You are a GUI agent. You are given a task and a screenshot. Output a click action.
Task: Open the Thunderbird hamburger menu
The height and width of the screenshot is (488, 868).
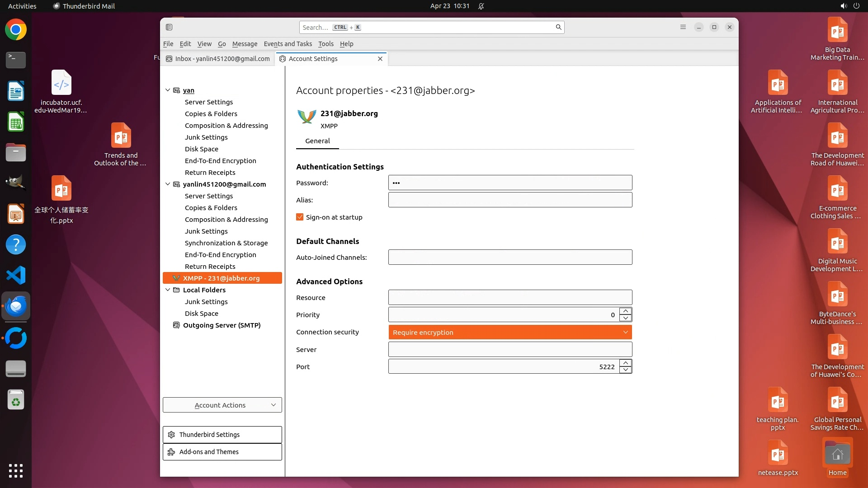click(x=683, y=27)
